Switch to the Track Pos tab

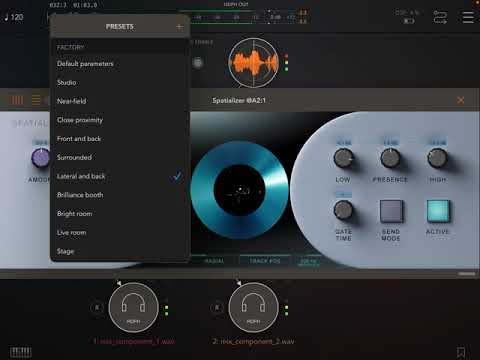tap(265, 261)
